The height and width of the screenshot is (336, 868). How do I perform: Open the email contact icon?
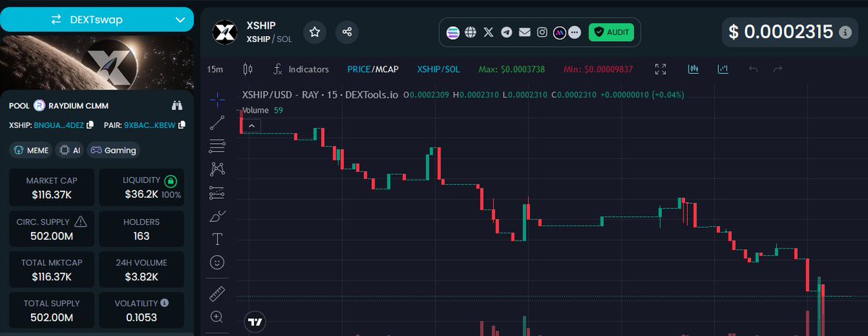pos(524,33)
